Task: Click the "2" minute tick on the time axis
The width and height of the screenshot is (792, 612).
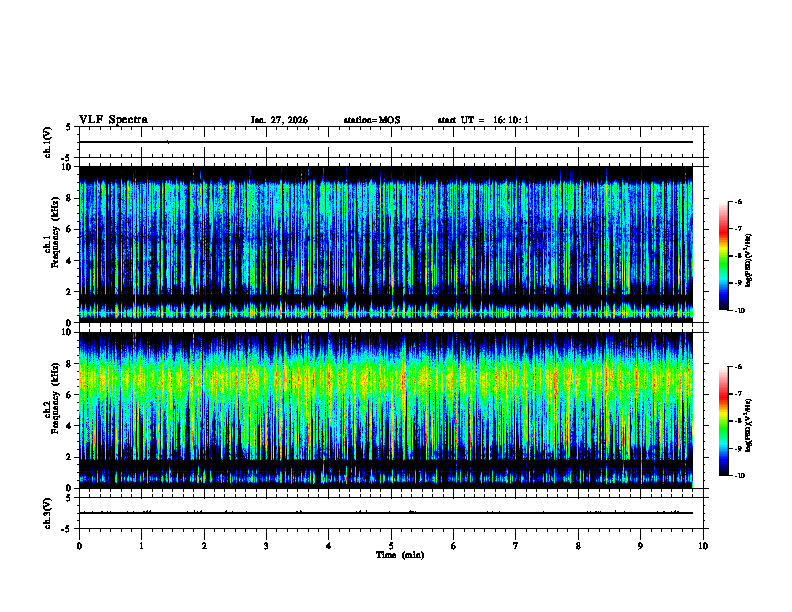Action: click(x=204, y=546)
